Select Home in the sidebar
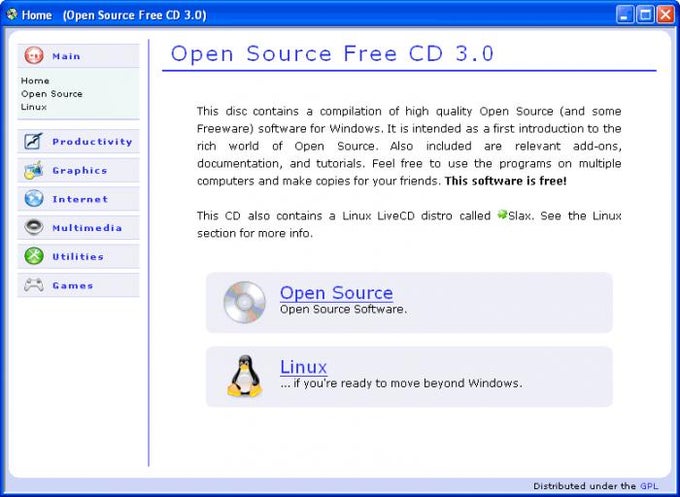 (35, 81)
